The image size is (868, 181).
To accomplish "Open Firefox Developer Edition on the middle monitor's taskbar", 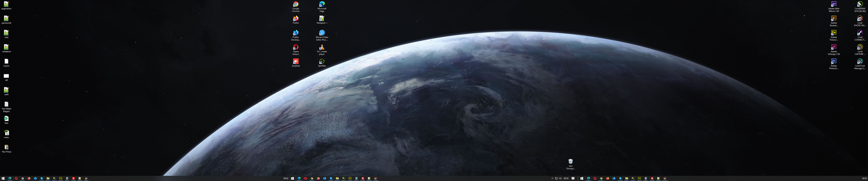I will [x=324, y=178].
